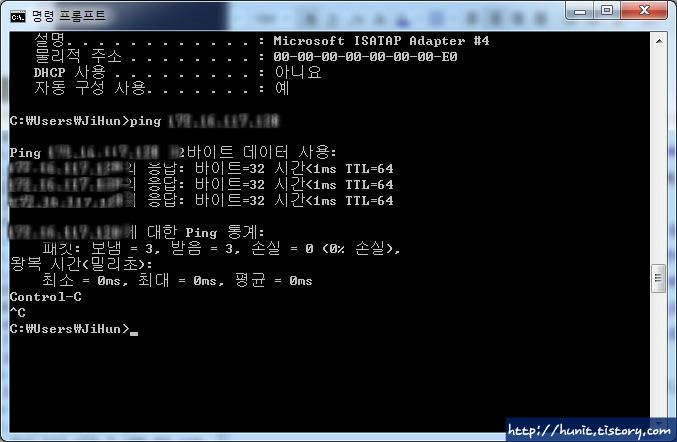Viewport: 677px width, 442px height.
Task: Click the Control-C output line
Action: (45, 297)
